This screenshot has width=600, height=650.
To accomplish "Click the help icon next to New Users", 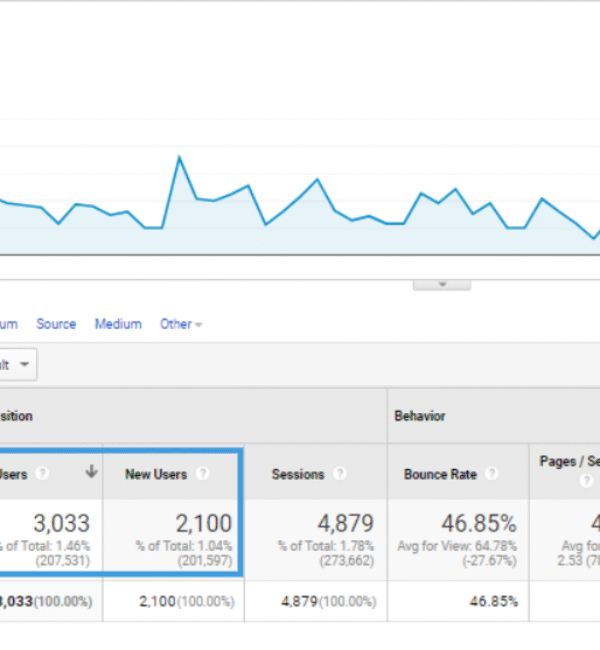I will click(x=203, y=474).
